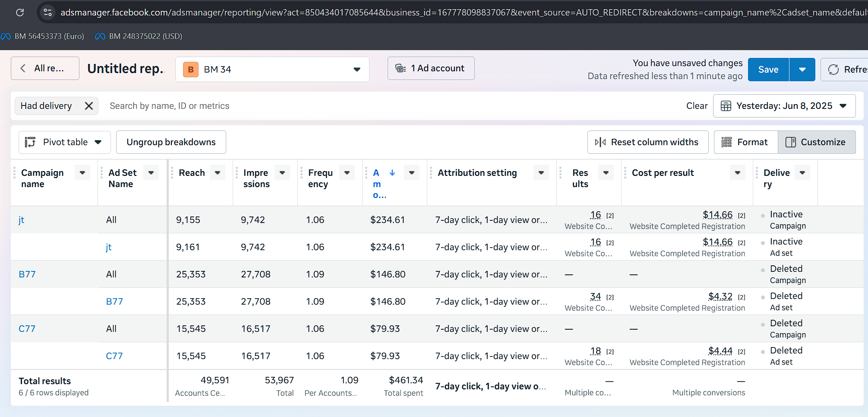Image resolution: width=868 pixels, height=417 pixels.
Task: Click the back arrow to All reports
Action: pos(23,68)
